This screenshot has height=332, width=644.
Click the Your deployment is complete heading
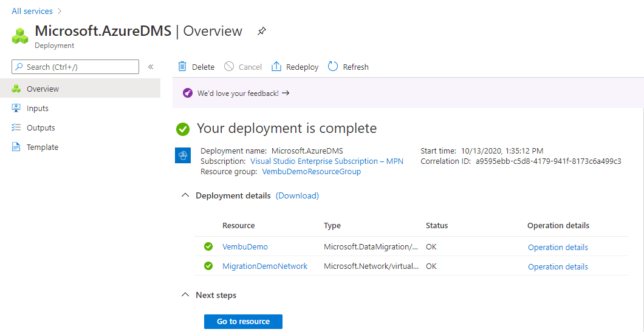pos(287,129)
